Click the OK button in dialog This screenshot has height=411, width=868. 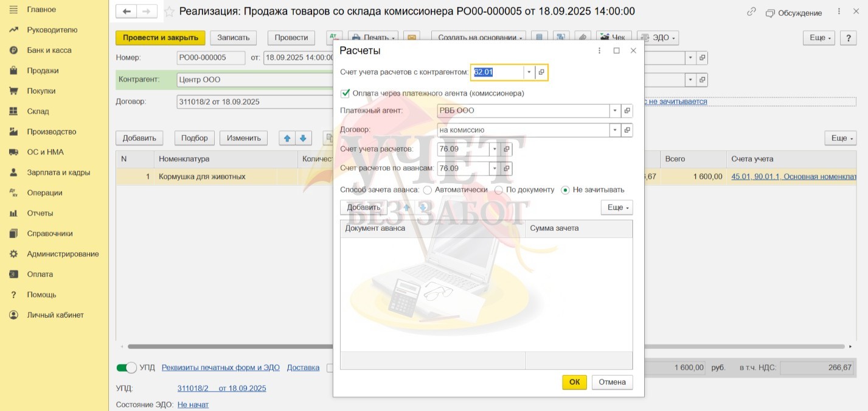point(574,382)
